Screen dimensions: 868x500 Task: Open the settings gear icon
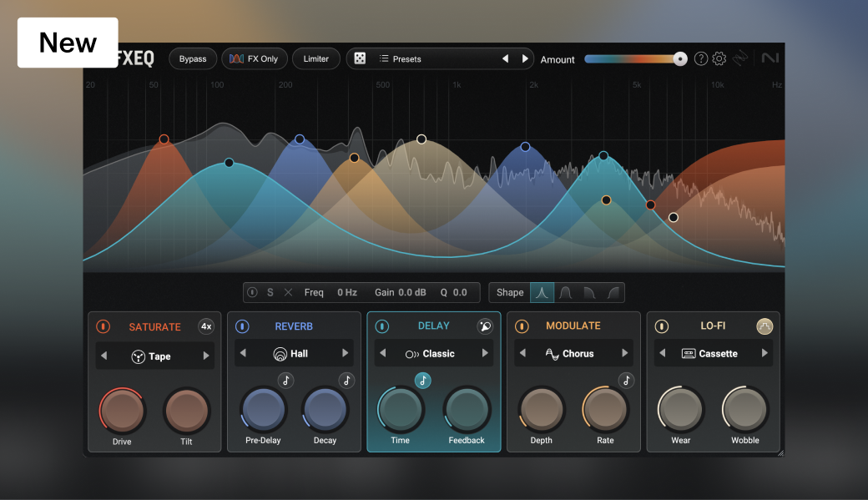tap(719, 58)
